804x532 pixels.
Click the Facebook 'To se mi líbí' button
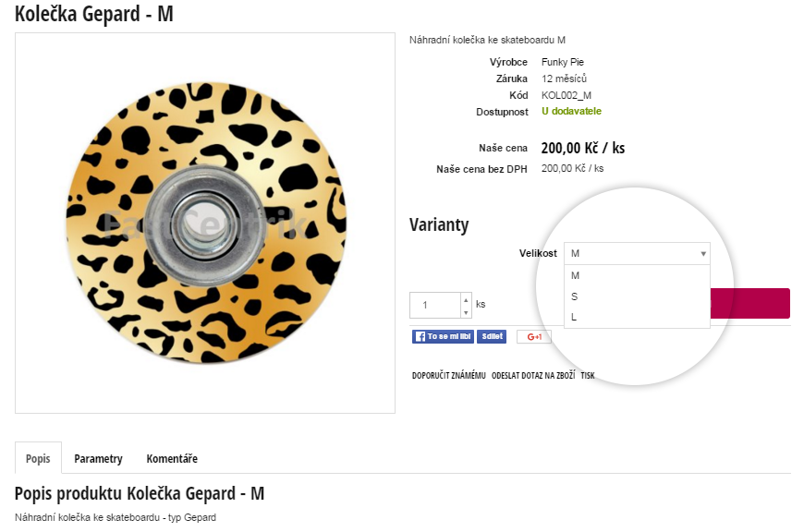click(443, 336)
